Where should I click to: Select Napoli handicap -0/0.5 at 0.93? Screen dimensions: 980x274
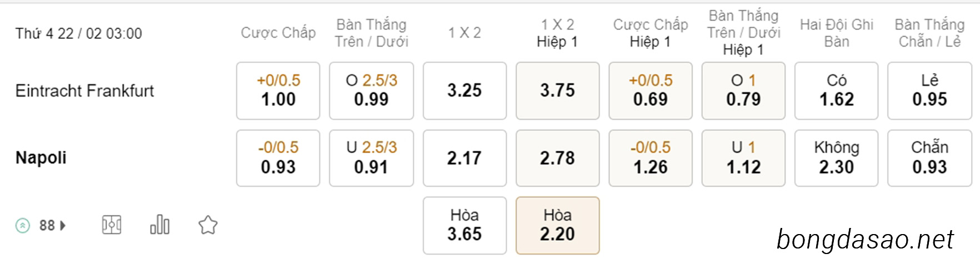click(278, 158)
